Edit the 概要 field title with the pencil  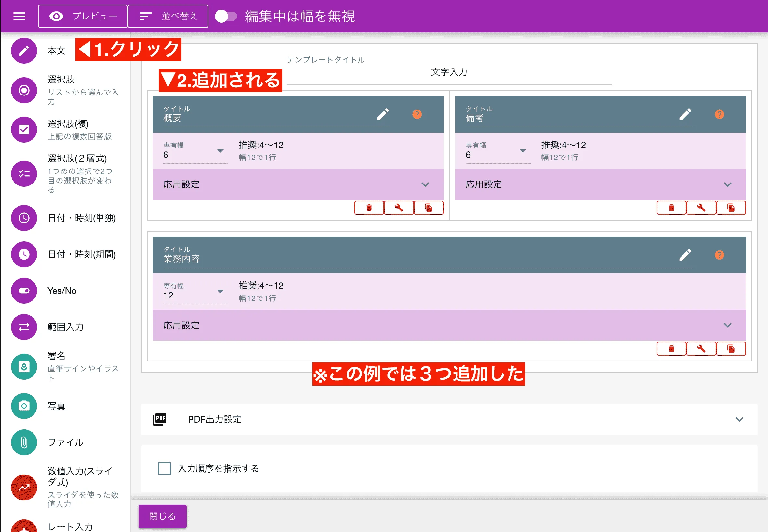click(383, 114)
